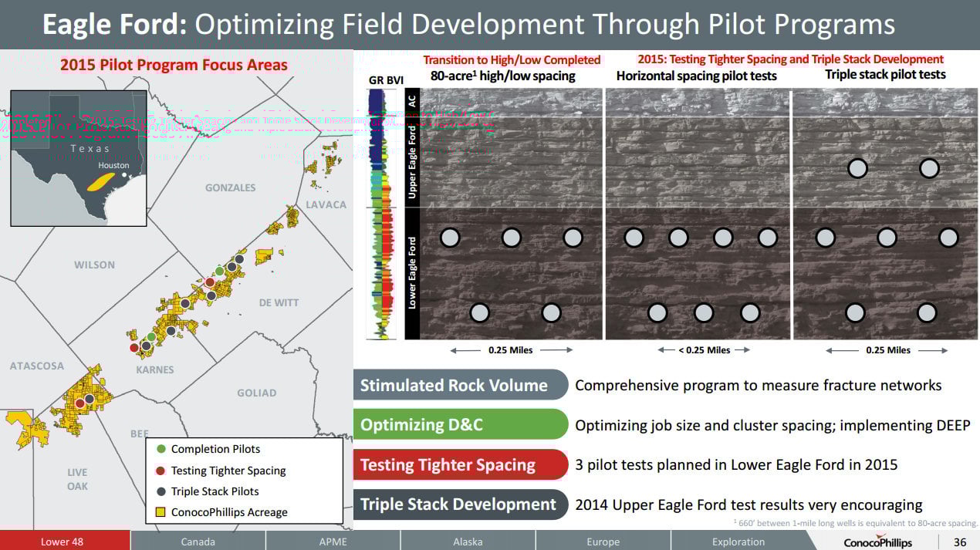
Task: Switch to the Canada footer tab
Action: point(198,542)
